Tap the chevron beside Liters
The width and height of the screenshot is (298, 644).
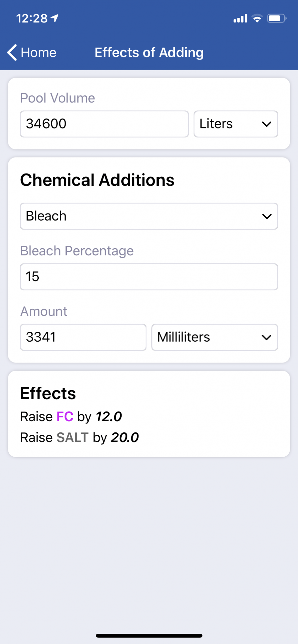(267, 124)
